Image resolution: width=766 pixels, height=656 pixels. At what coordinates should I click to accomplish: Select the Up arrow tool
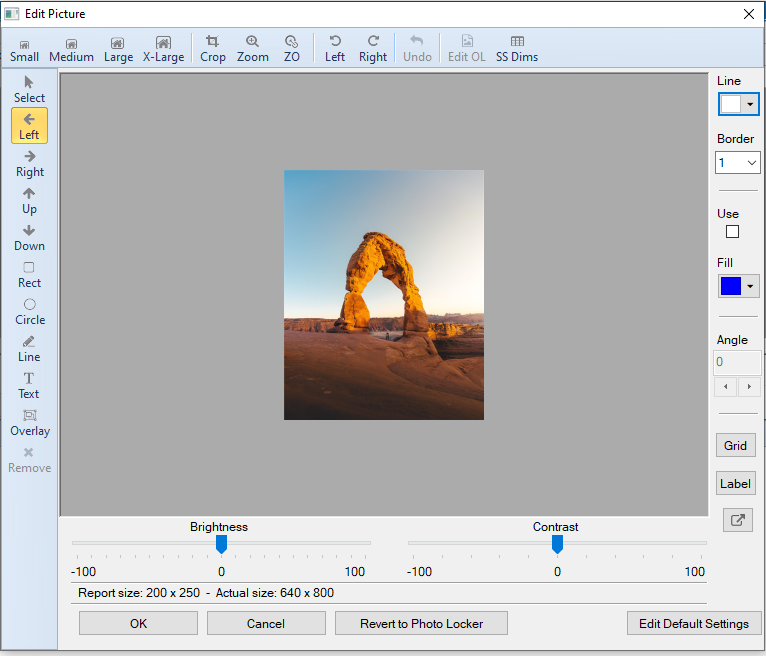[29, 200]
